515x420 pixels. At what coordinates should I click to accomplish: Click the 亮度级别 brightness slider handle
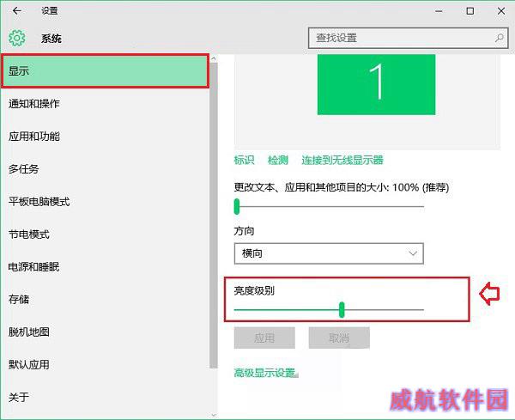[x=342, y=309]
